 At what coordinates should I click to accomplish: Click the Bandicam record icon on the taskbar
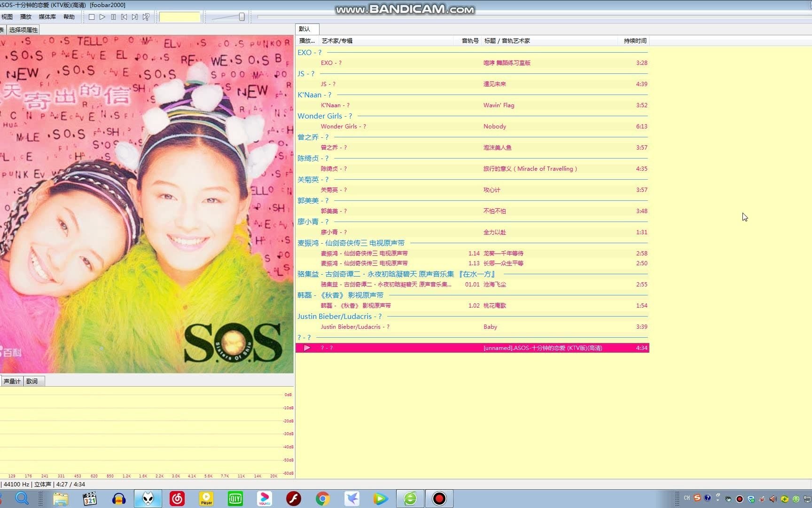pos(439,499)
